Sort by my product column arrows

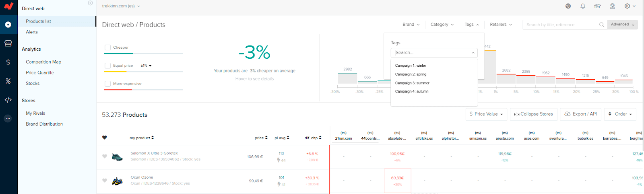click(153, 138)
